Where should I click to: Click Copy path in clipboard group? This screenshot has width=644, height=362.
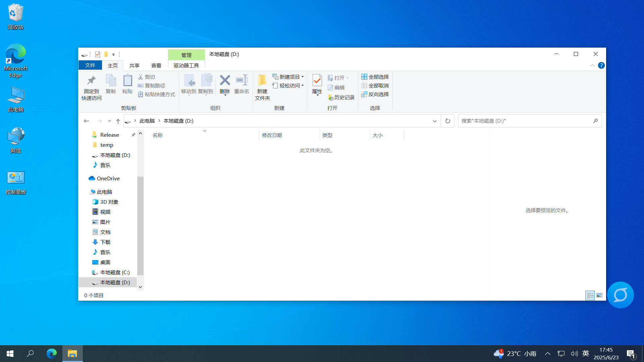pos(152,86)
